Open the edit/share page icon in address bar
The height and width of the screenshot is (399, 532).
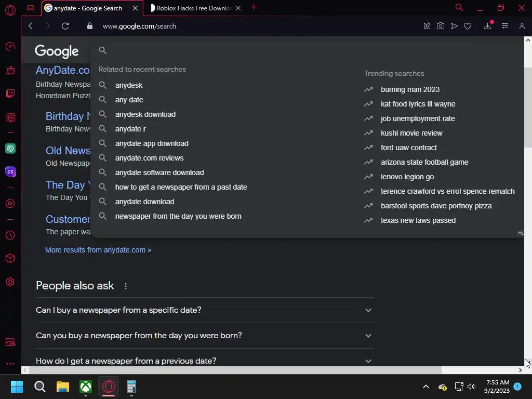[427, 26]
